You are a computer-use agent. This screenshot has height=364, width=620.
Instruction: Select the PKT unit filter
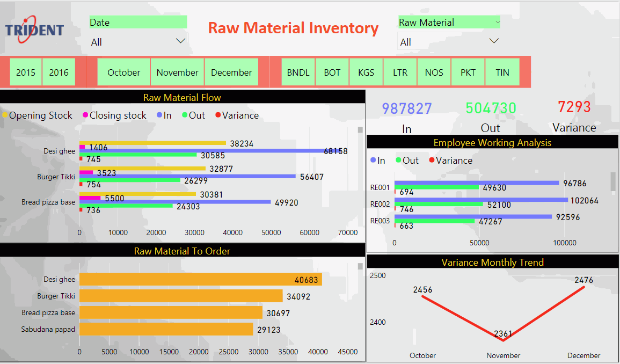tap(468, 72)
